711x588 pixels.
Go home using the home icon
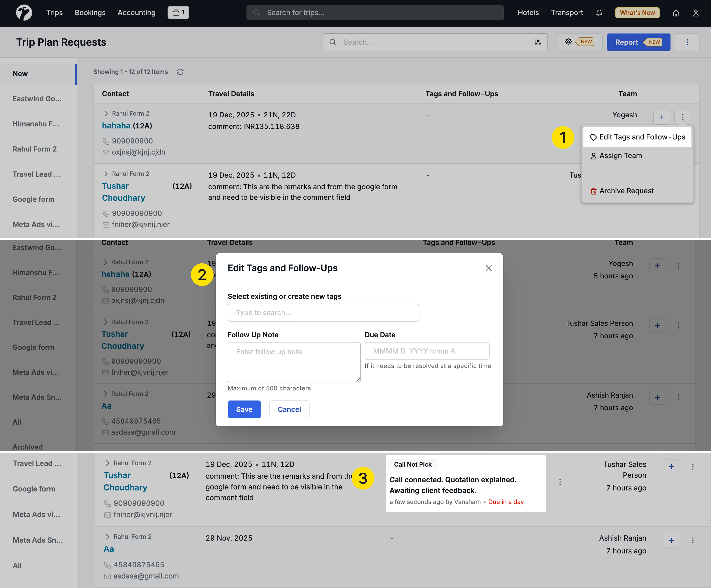[676, 13]
